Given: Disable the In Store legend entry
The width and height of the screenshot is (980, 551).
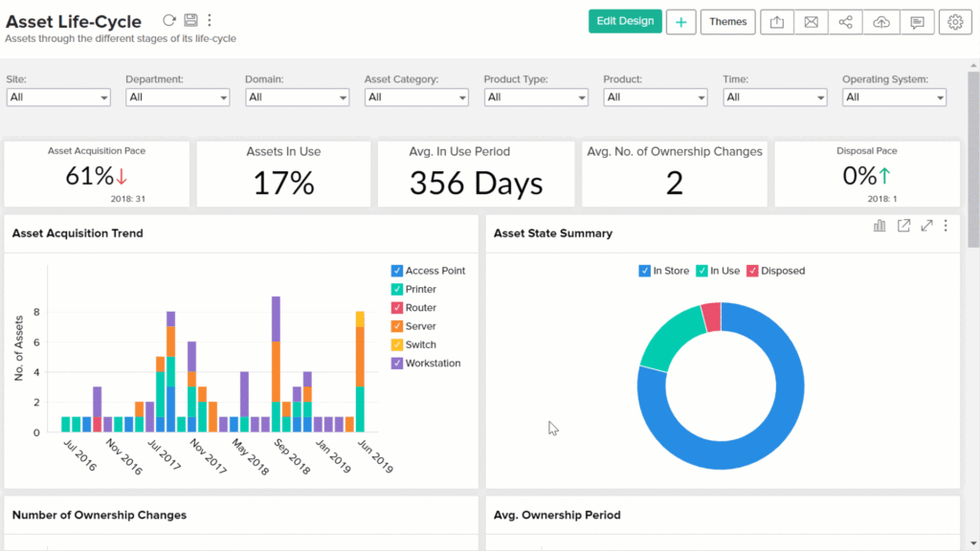Looking at the screenshot, I should (x=643, y=271).
